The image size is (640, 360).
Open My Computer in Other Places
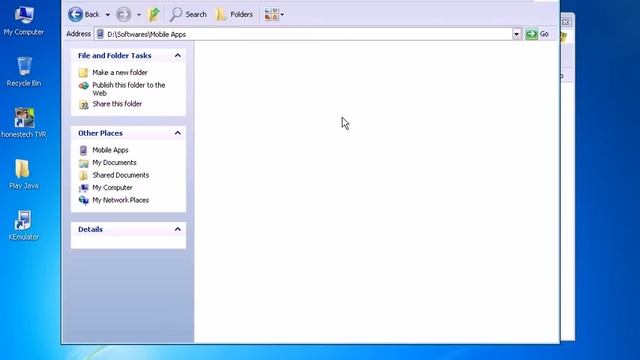112,188
